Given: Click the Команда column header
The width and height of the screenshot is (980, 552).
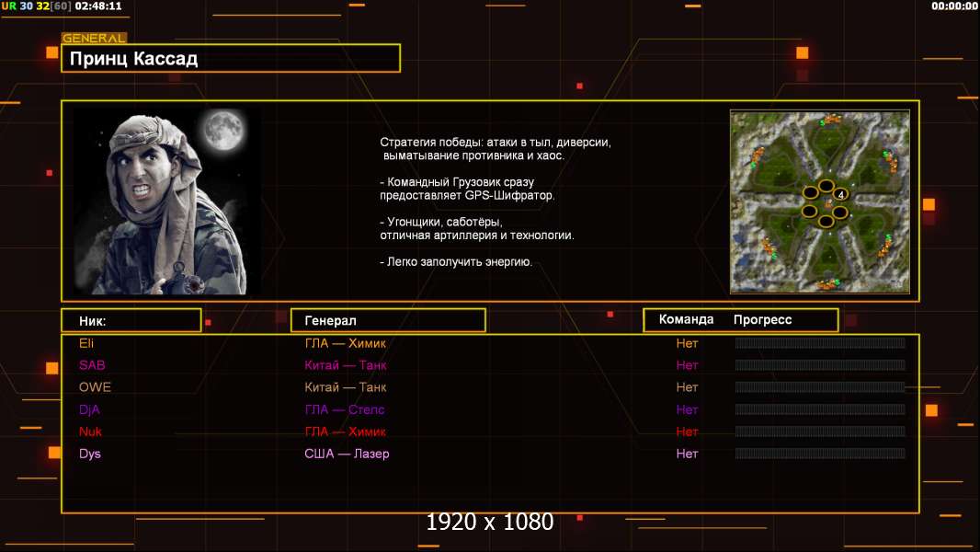Looking at the screenshot, I should (x=686, y=320).
